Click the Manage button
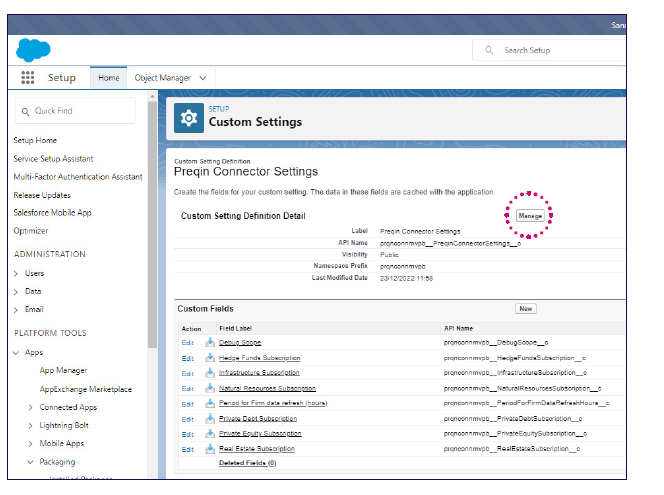The width and height of the screenshot is (664, 495). point(530,216)
